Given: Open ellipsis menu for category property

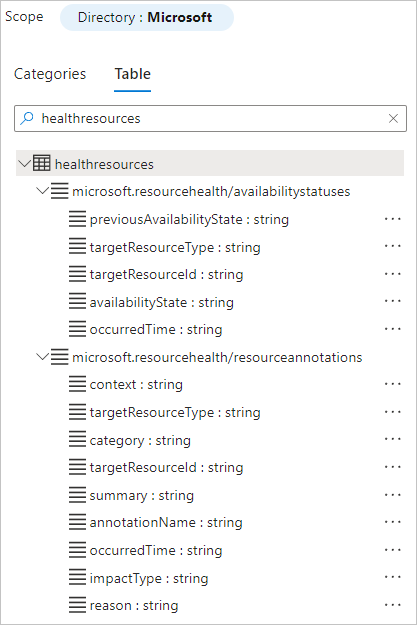Looking at the screenshot, I should [x=392, y=439].
